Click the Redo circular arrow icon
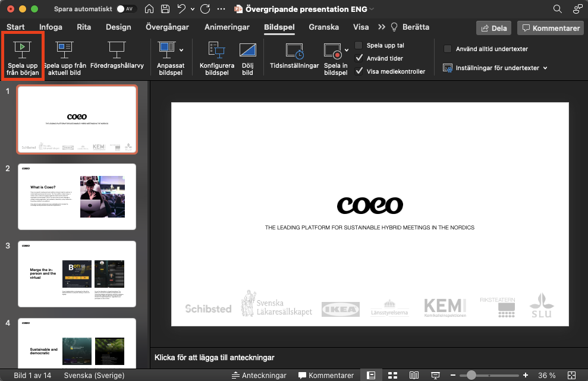The height and width of the screenshot is (381, 588). (x=205, y=9)
